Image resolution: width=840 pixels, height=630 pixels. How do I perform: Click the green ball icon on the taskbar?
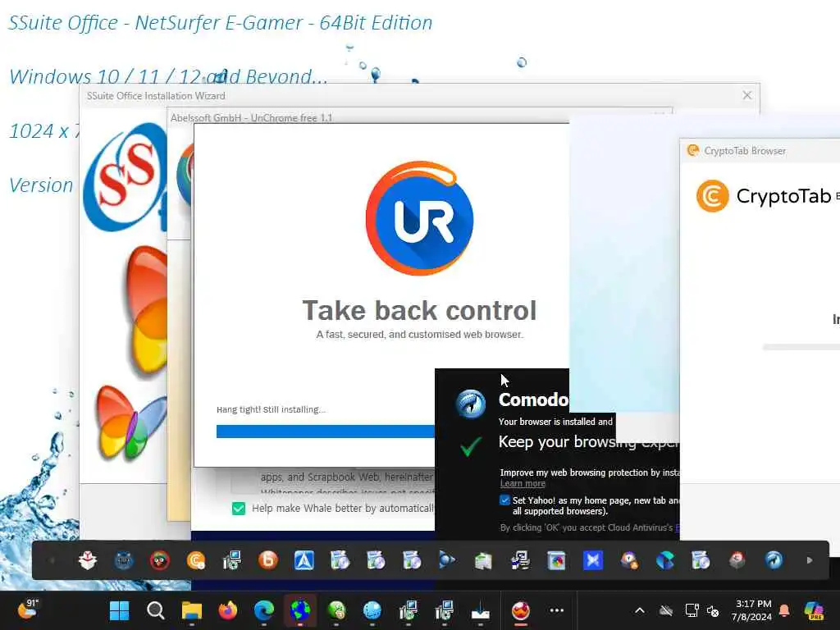click(336, 610)
